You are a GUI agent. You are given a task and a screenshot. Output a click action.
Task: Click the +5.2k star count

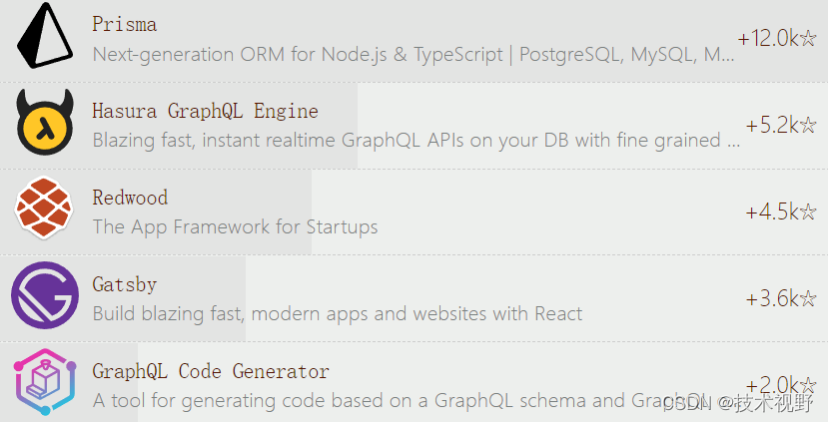point(781,125)
